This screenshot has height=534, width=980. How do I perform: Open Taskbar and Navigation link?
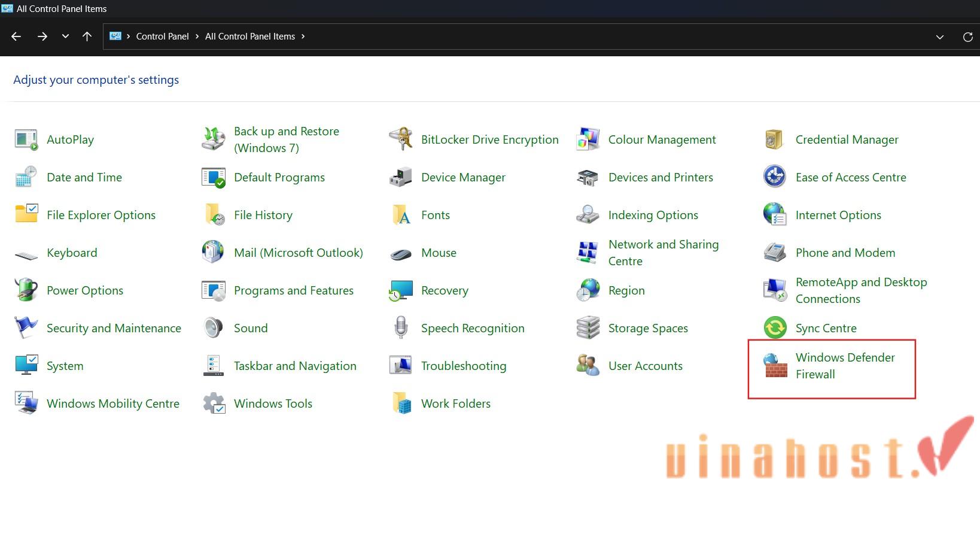click(x=295, y=366)
